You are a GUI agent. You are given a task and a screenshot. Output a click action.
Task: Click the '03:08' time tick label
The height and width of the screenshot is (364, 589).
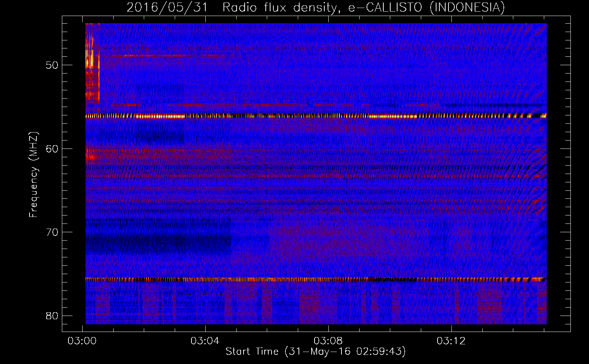[328, 341]
